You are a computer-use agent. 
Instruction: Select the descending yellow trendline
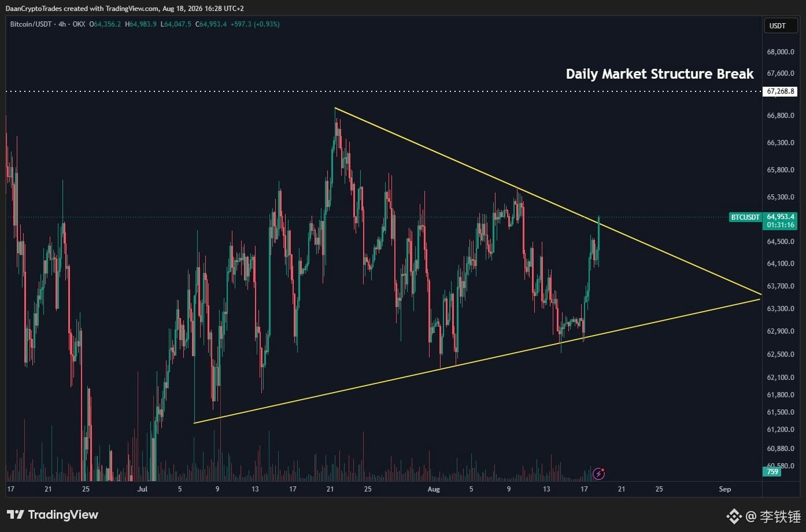[548, 201]
